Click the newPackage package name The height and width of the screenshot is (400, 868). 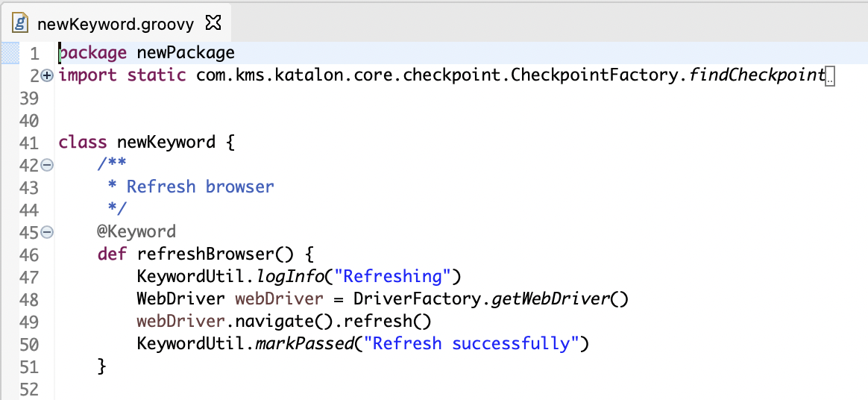pyautogui.click(x=186, y=53)
